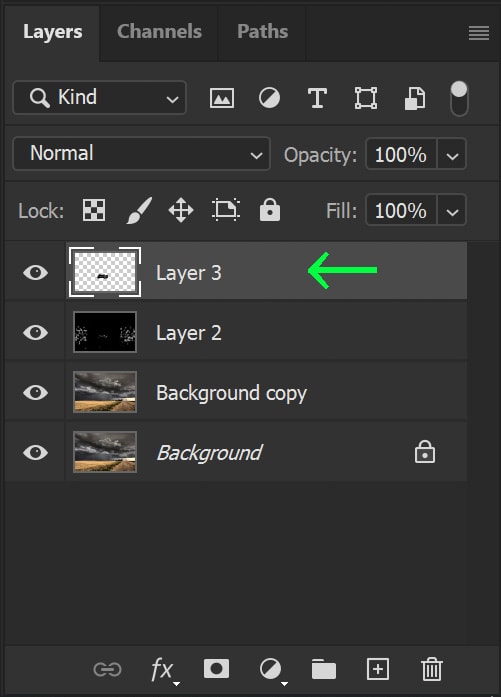501x697 pixels.
Task: Open the Normal blend mode dropdown
Action: (141, 154)
